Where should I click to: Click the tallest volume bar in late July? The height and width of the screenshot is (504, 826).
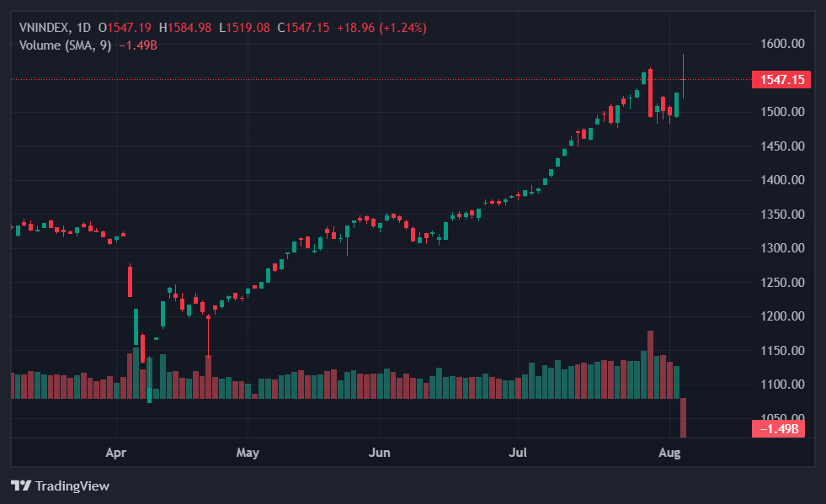(x=650, y=364)
